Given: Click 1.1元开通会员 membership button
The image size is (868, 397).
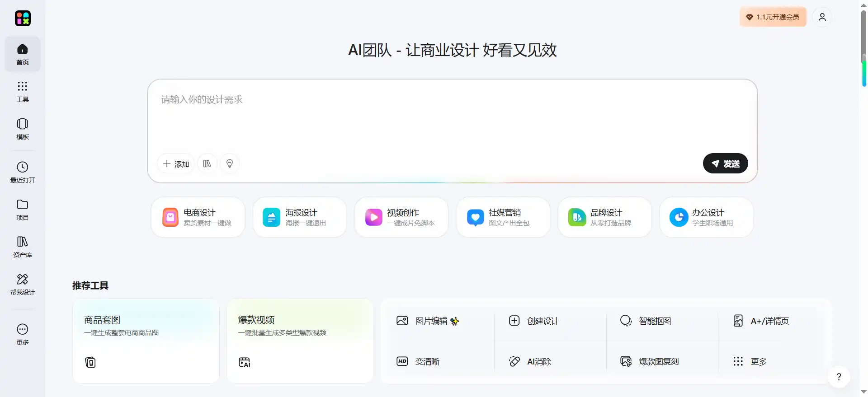Looking at the screenshot, I should click(x=773, y=17).
